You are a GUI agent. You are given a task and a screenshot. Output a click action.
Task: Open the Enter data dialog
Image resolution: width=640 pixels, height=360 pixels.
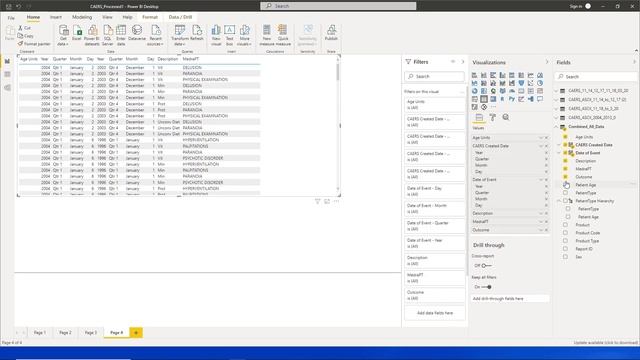121,36
